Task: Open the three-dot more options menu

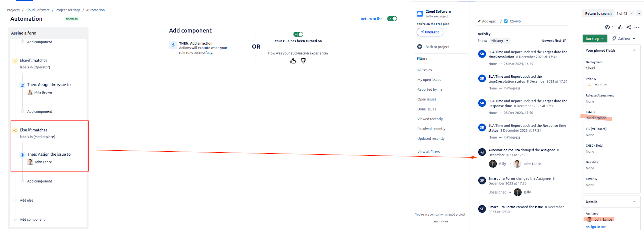Action: [637, 27]
